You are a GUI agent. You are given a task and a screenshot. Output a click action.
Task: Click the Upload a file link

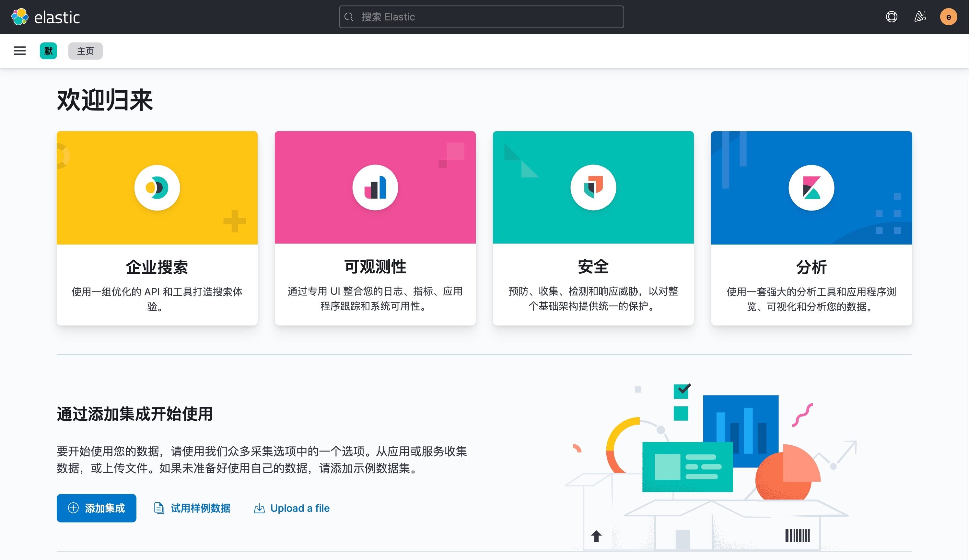[292, 508]
